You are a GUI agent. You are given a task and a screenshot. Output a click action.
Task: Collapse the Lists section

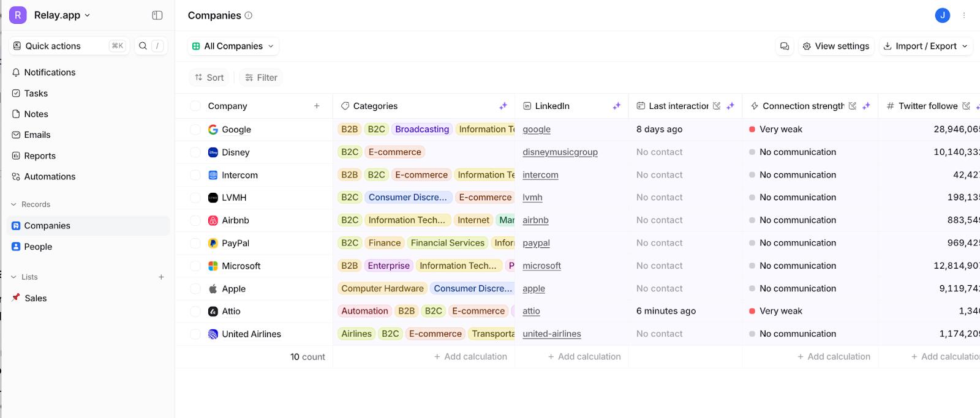pyautogui.click(x=24, y=277)
